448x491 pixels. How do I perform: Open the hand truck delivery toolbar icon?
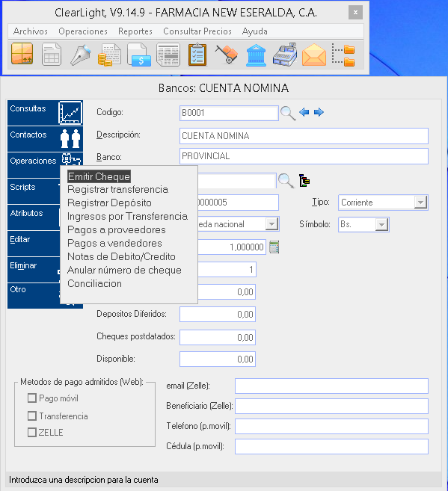coord(227,54)
